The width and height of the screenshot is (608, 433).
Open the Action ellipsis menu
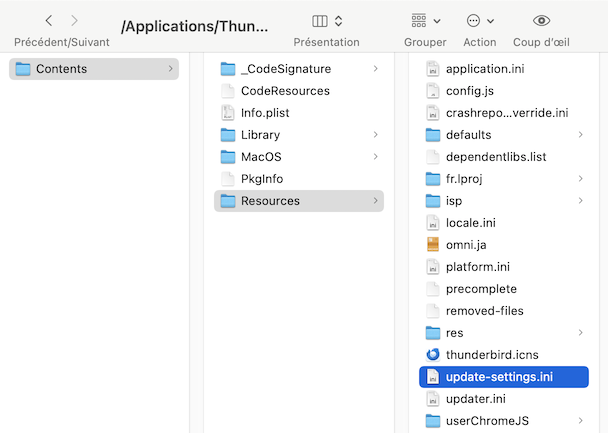[x=480, y=20]
